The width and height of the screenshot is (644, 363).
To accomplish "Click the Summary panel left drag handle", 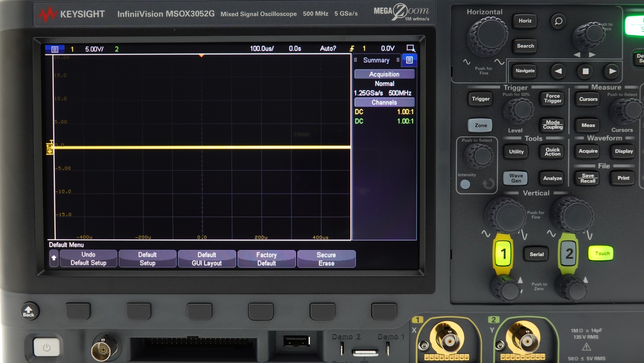I will point(355,60).
